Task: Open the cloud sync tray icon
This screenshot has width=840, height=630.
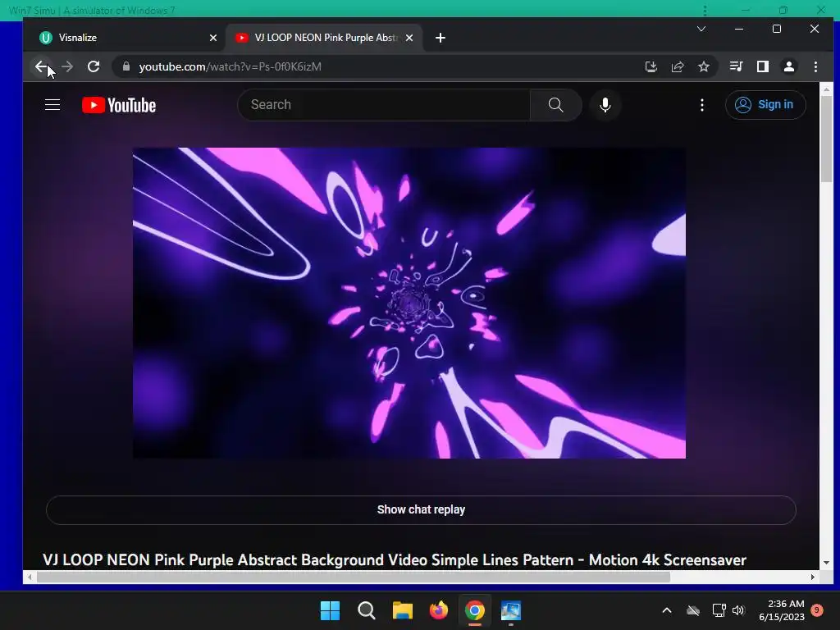Action: [693, 610]
